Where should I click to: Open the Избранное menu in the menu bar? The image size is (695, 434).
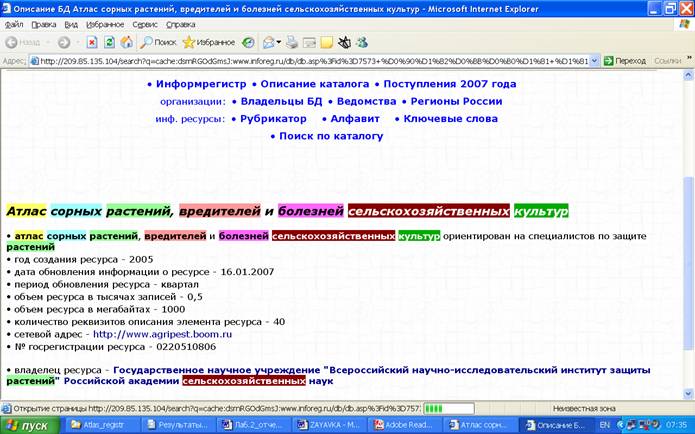105,22
